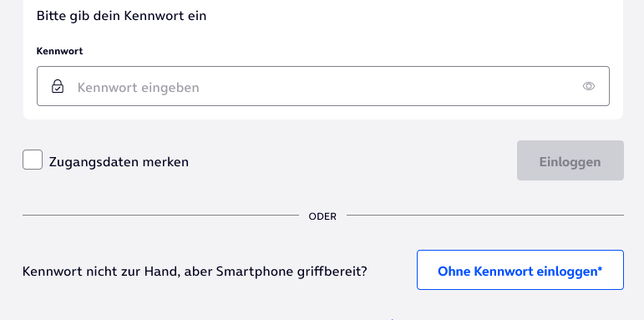Click the blank card area right of the heading
Viewport: 644px width, 320px height.
click(411, 16)
